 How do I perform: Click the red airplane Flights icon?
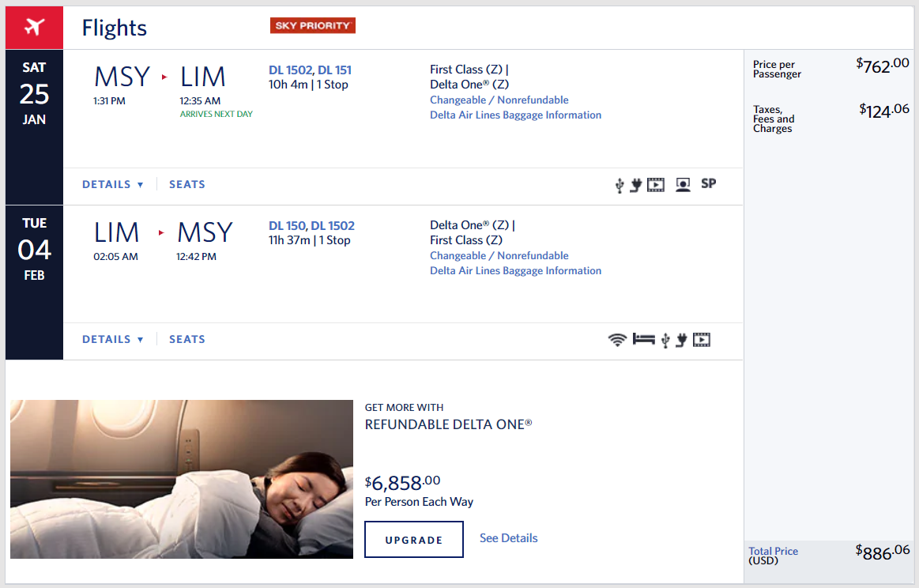[34, 28]
